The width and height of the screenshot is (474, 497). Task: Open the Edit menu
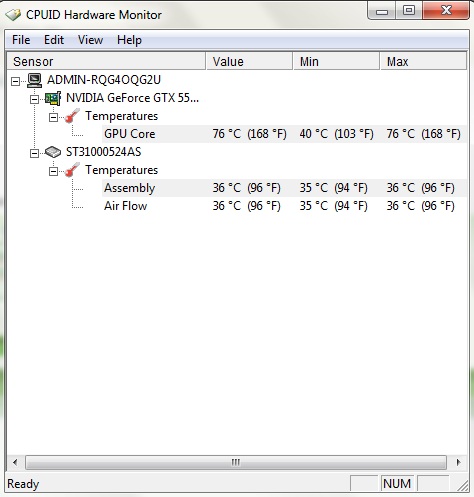[x=54, y=40]
